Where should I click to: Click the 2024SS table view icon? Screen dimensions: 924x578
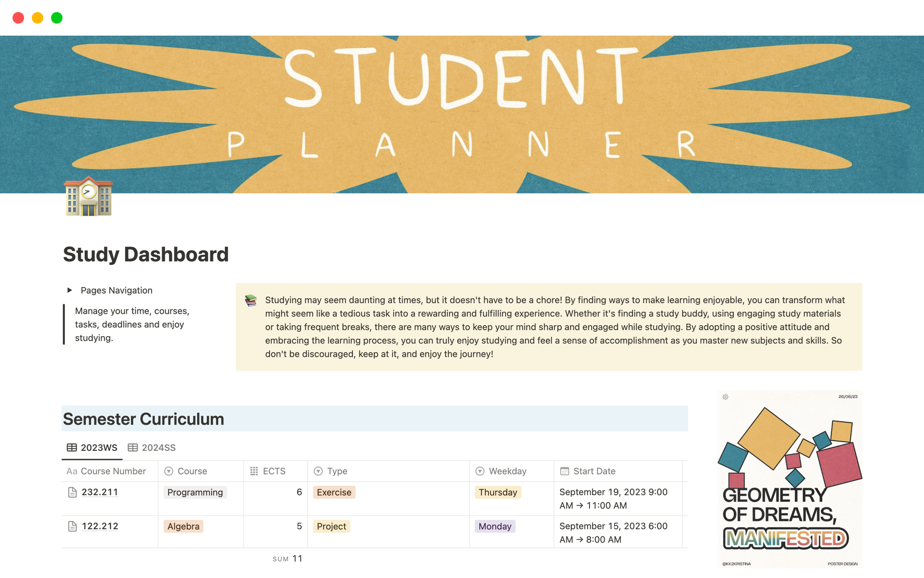click(133, 448)
